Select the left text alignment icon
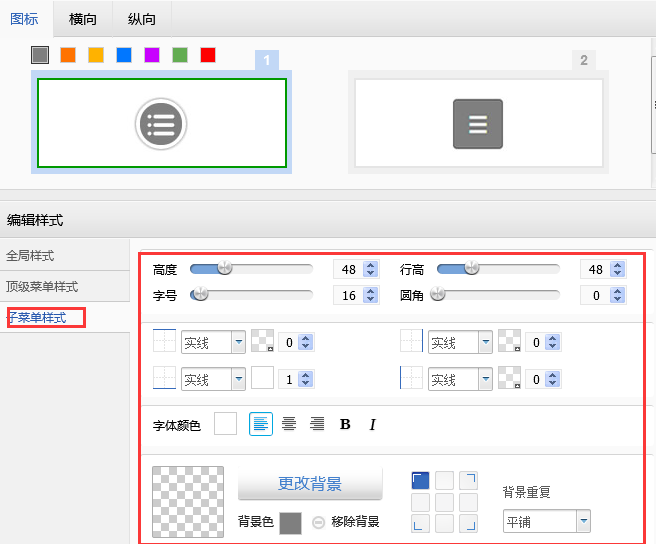656x544 pixels. 260,424
